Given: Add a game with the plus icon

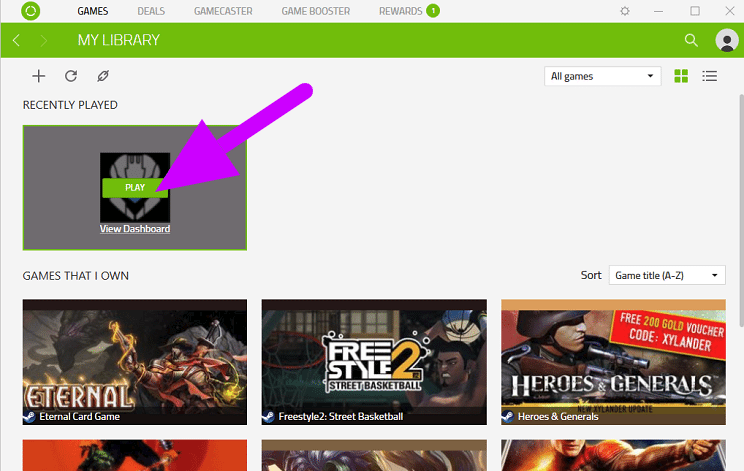Looking at the screenshot, I should coord(39,76).
